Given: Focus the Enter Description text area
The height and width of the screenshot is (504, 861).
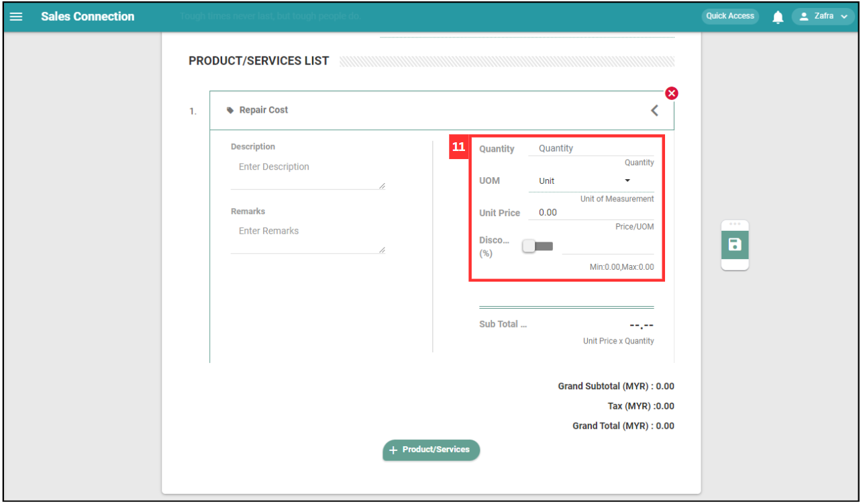Looking at the screenshot, I should pos(308,174).
